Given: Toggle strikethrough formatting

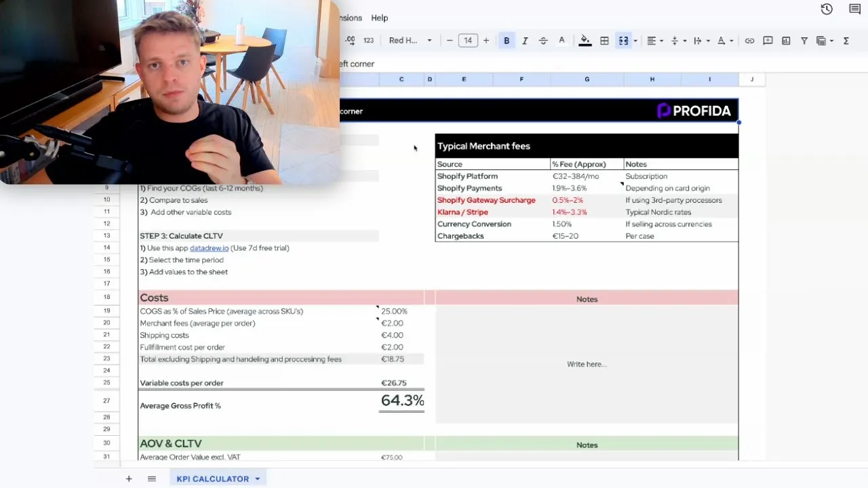Looking at the screenshot, I should coord(543,41).
